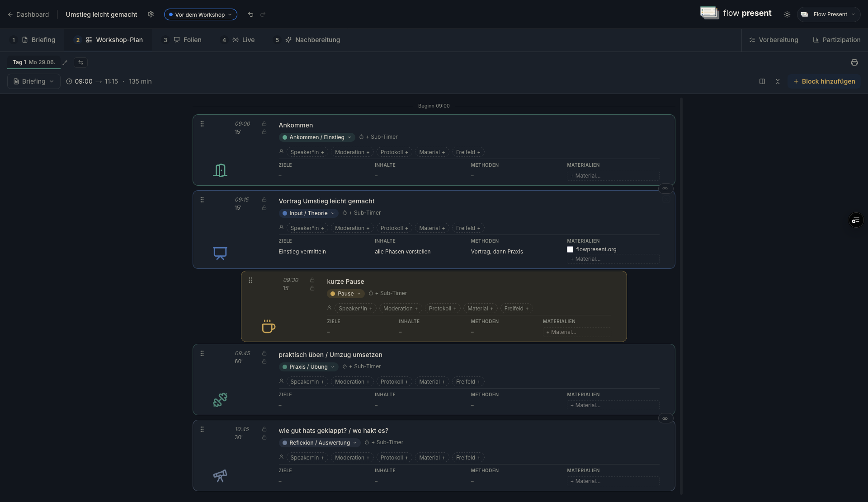Edit Tag 1 date pencil icon
Image resolution: width=868 pixels, height=502 pixels.
click(65, 62)
